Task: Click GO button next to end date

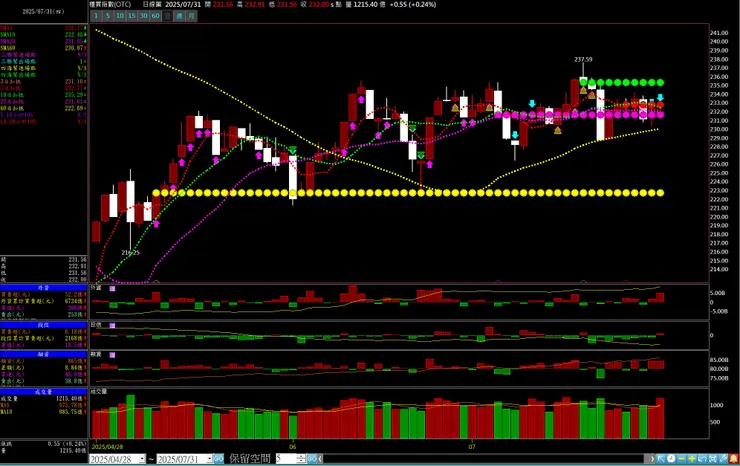Action: click(x=219, y=458)
